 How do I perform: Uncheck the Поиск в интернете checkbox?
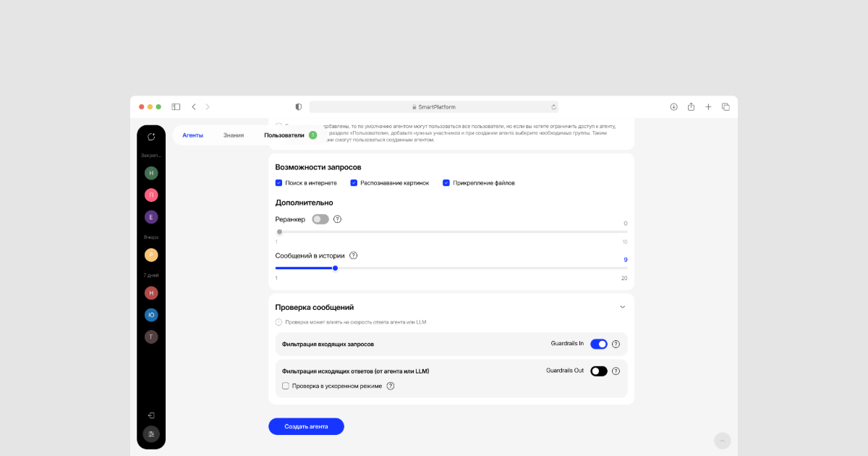coord(279,183)
